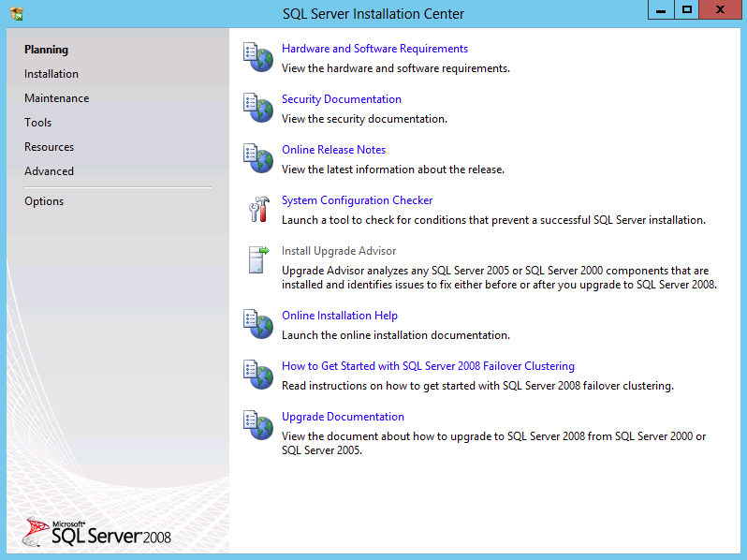747x560 pixels.
Task: Open the Online Release Notes link
Action: pyautogui.click(x=333, y=150)
